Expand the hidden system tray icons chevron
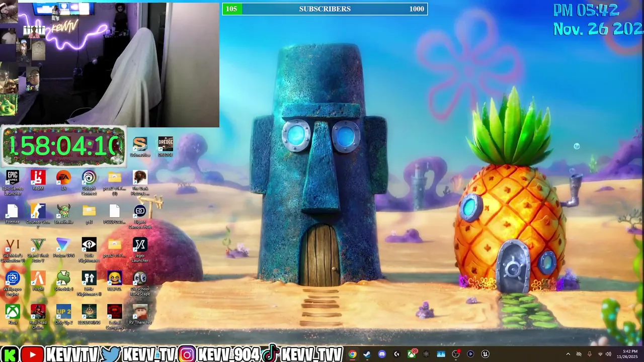The width and height of the screenshot is (644, 362). (568, 354)
